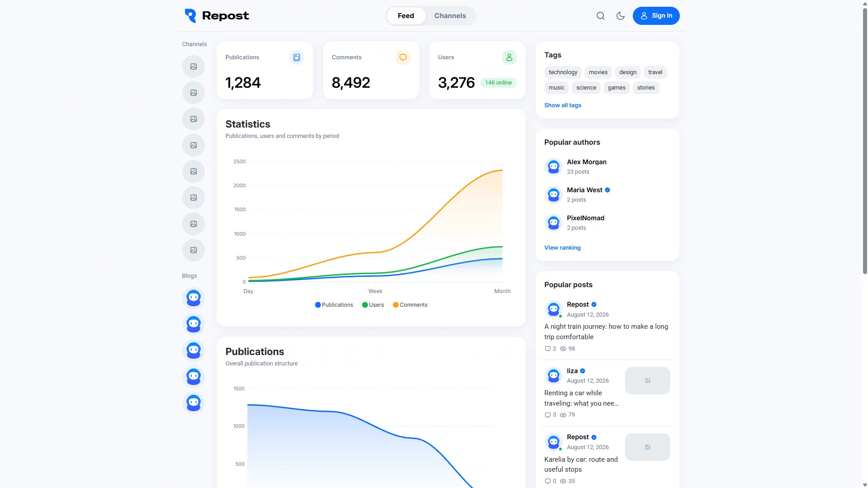The height and width of the screenshot is (488, 868).
Task: Click the Month label on Statistics chart
Action: tap(502, 292)
